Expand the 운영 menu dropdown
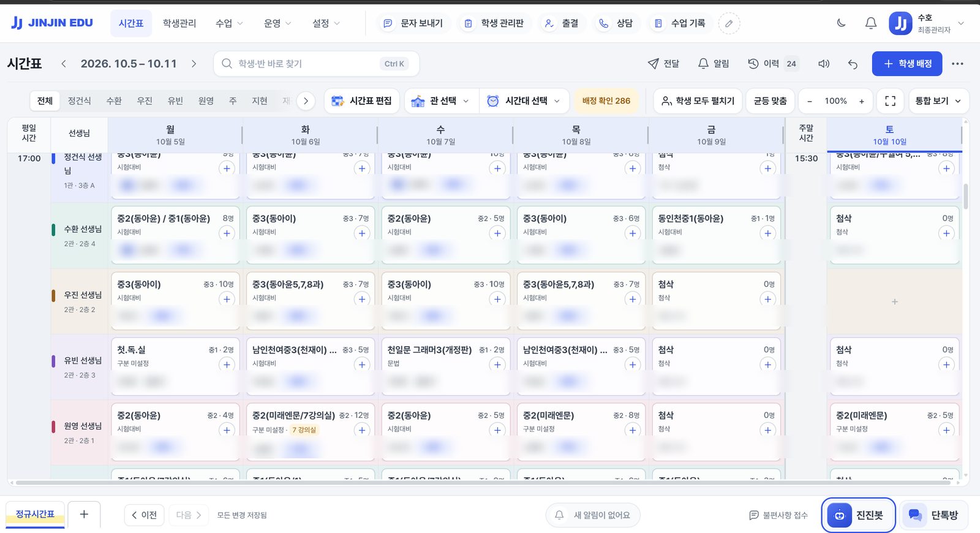The height and width of the screenshot is (533, 980). [277, 23]
